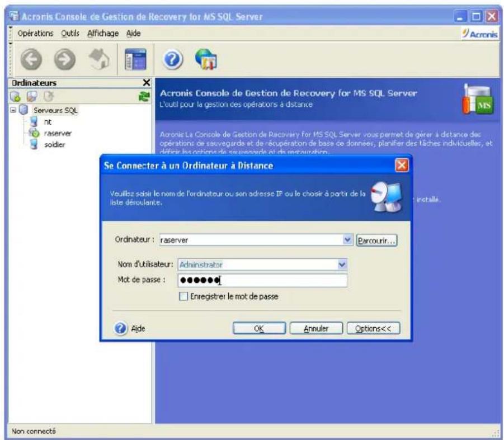This screenshot has width=504, height=440.
Task: Click the satellite dish computer icon in dialog
Action: coord(386,197)
